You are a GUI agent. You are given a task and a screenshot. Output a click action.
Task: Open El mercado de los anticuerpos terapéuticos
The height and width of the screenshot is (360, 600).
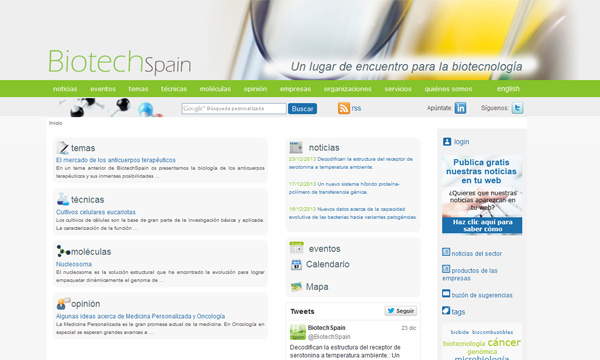[x=116, y=160]
